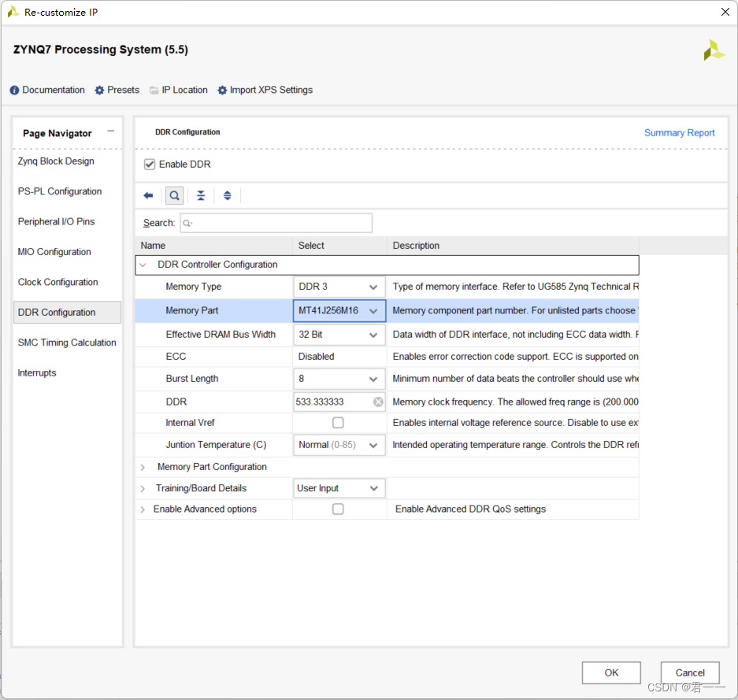Click the IP Location folder icon

pyautogui.click(x=154, y=91)
